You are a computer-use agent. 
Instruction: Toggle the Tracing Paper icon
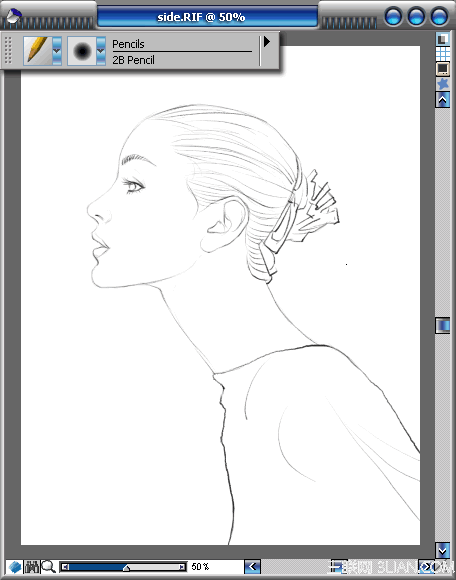(442, 39)
